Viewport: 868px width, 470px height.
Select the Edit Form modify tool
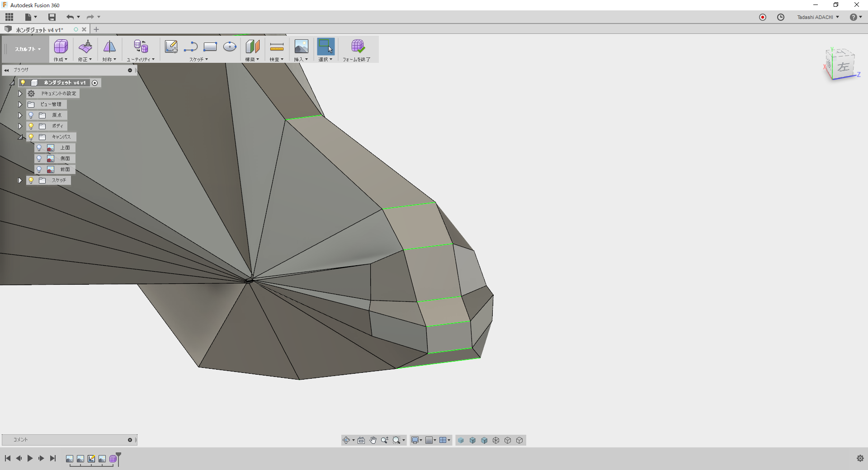click(x=85, y=47)
